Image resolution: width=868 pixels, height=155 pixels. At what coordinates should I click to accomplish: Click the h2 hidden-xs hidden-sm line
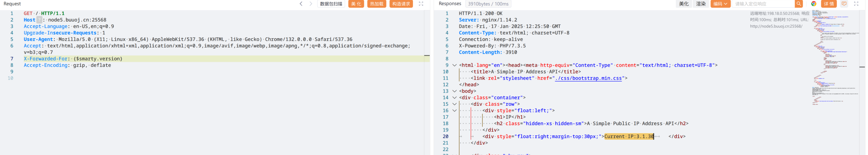coord(591,124)
